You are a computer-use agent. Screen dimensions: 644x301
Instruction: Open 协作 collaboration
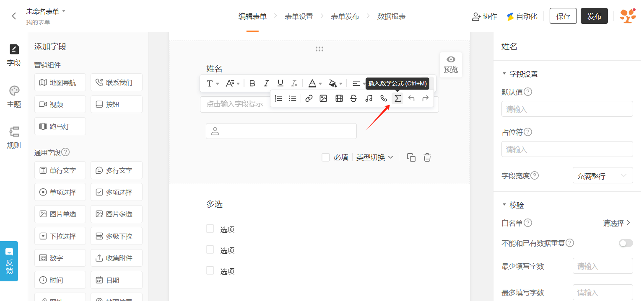coord(485,16)
